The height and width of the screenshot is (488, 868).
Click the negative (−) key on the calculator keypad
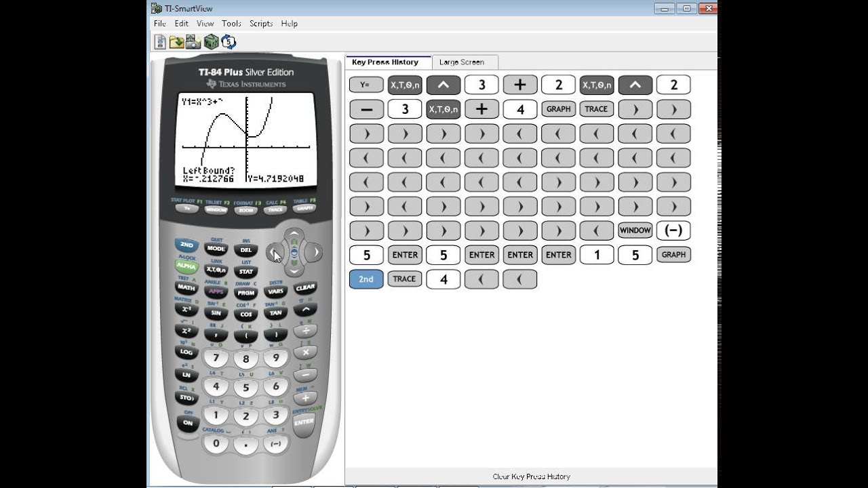point(275,443)
